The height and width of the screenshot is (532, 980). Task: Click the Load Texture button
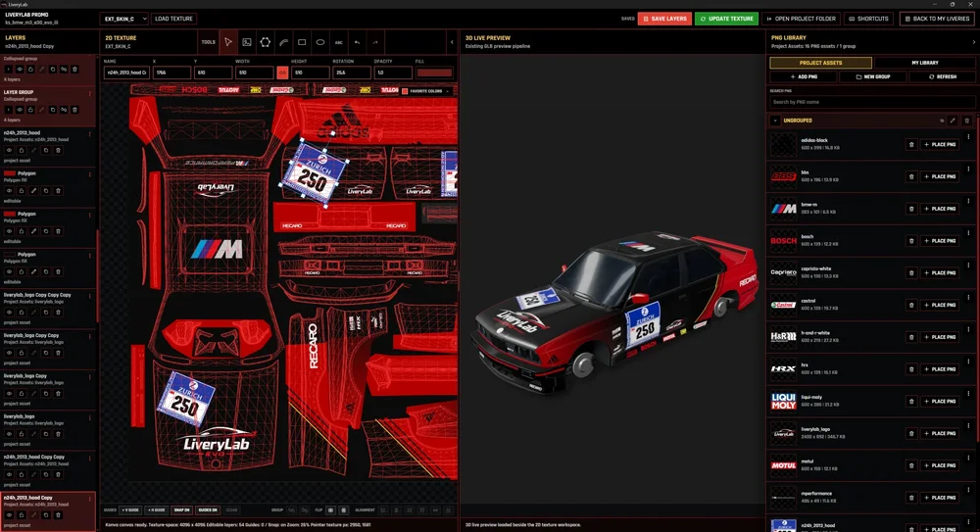pos(173,19)
